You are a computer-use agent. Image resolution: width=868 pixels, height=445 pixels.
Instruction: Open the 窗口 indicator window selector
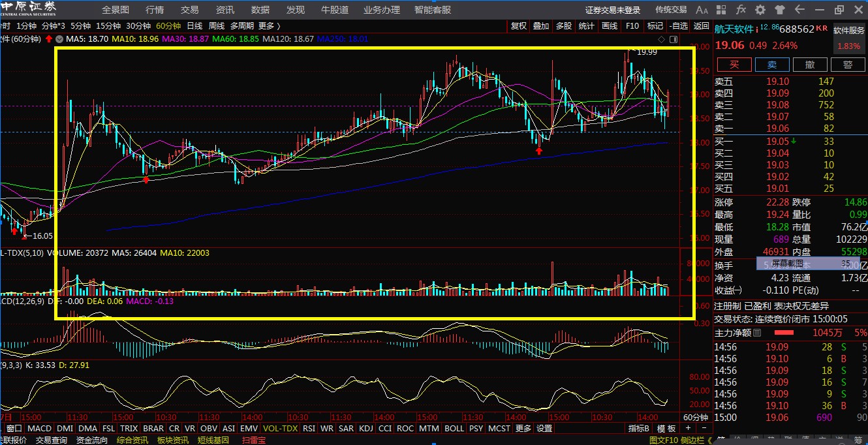tap(13, 429)
